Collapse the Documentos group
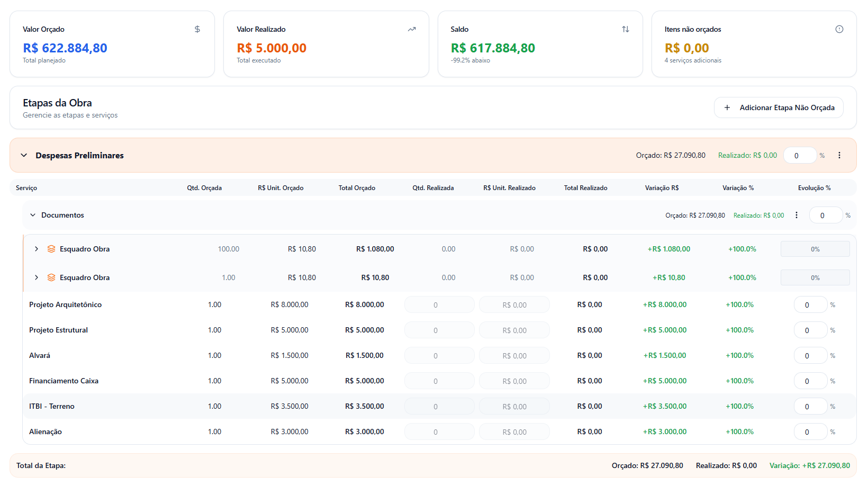Image resolution: width=868 pixels, height=485 pixels. pyautogui.click(x=33, y=215)
